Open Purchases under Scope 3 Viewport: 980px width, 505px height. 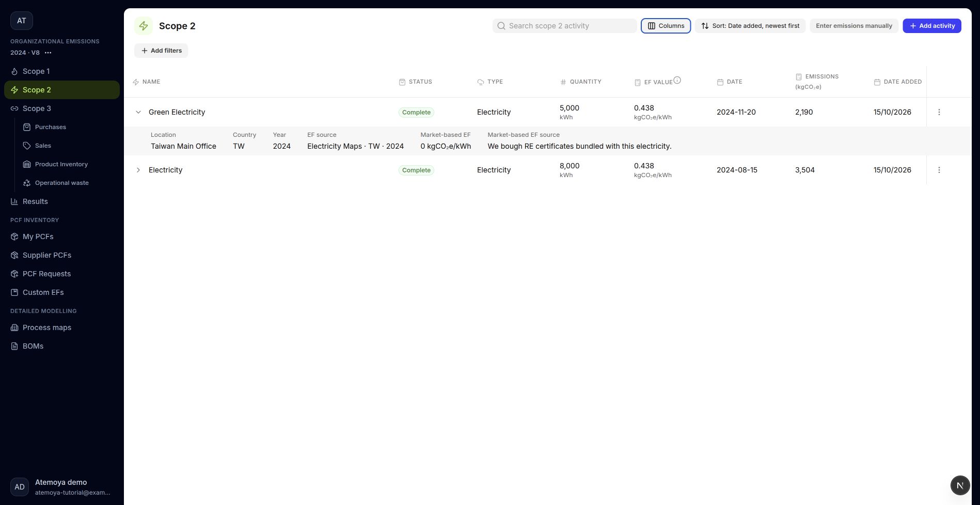(x=69, y=127)
